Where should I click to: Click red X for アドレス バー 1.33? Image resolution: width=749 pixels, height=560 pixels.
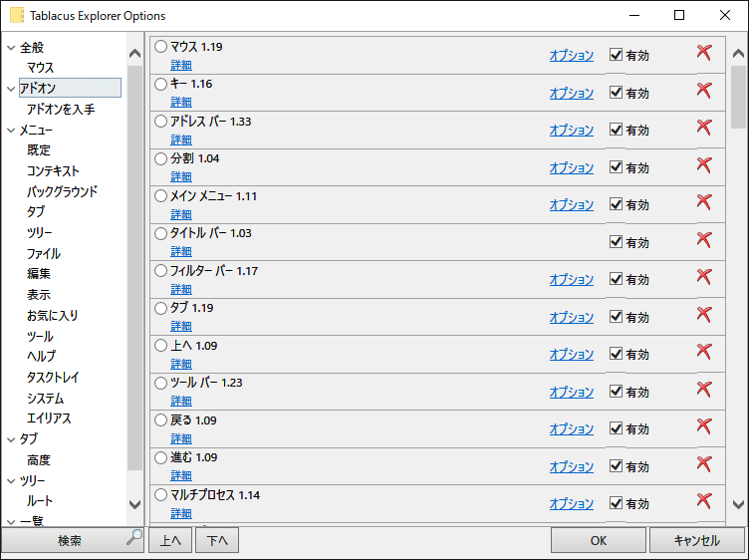(703, 128)
